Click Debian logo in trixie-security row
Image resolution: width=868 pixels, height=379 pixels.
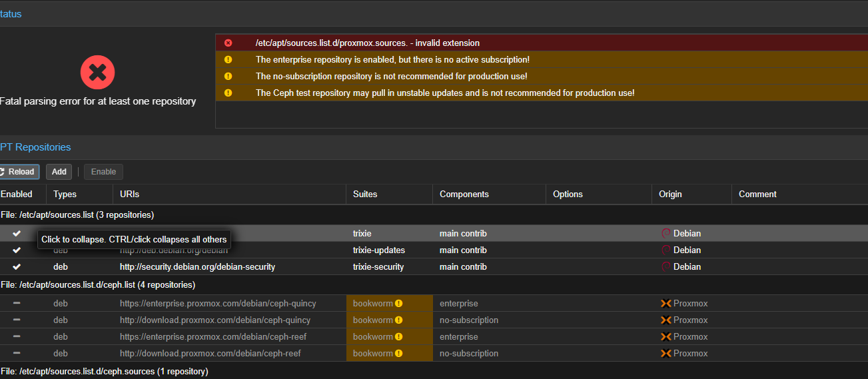pyautogui.click(x=665, y=266)
